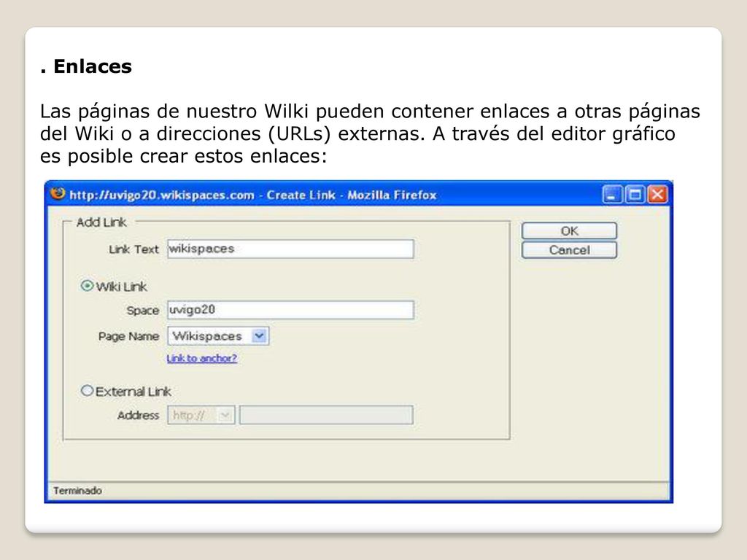747x560 pixels.
Task: Click the window title 'Create Link - Mozilla Firefox'
Action: [x=351, y=195]
